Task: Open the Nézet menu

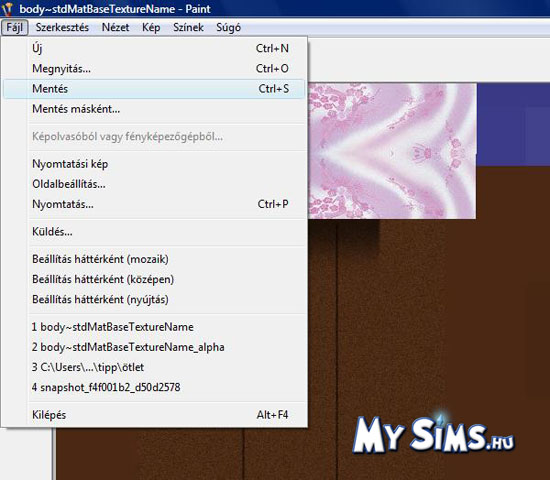Action: click(x=115, y=27)
